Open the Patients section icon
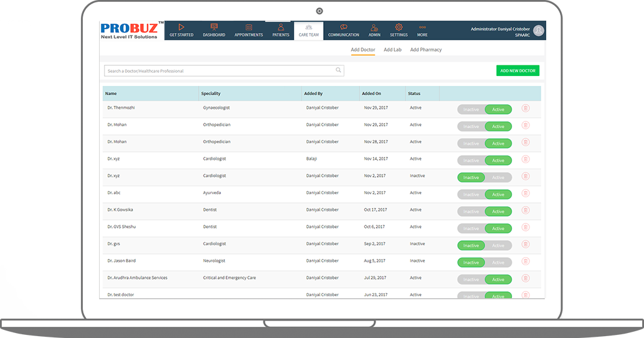Screen dimensions: 644x338 (x=281, y=28)
